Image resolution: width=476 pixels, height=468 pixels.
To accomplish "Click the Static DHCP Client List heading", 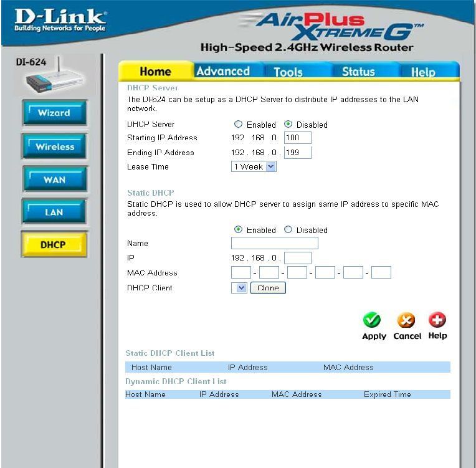I will coord(169,353).
